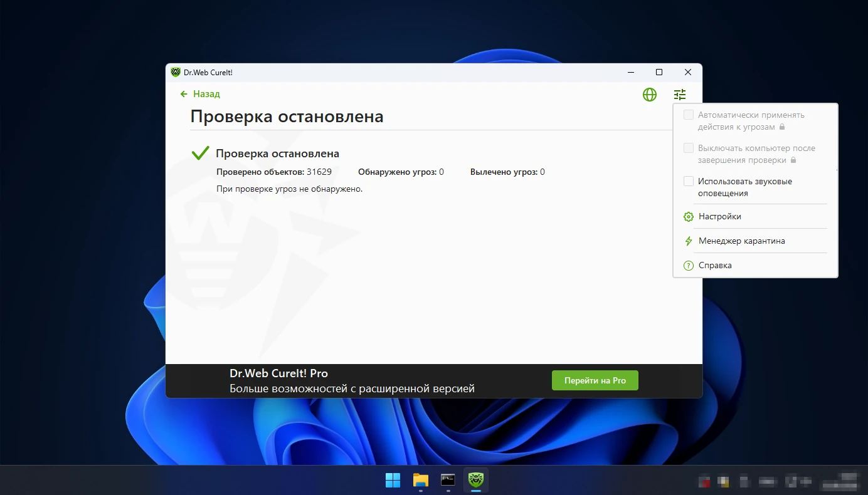Click the Dr.Web CureIt! window title text
Viewport: 868px width, 495px height.
click(x=208, y=73)
